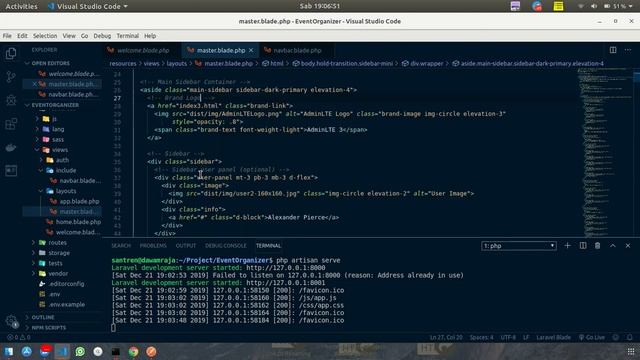Switch to the Problems panel tab
The image size is (640, 360).
tap(153, 246)
